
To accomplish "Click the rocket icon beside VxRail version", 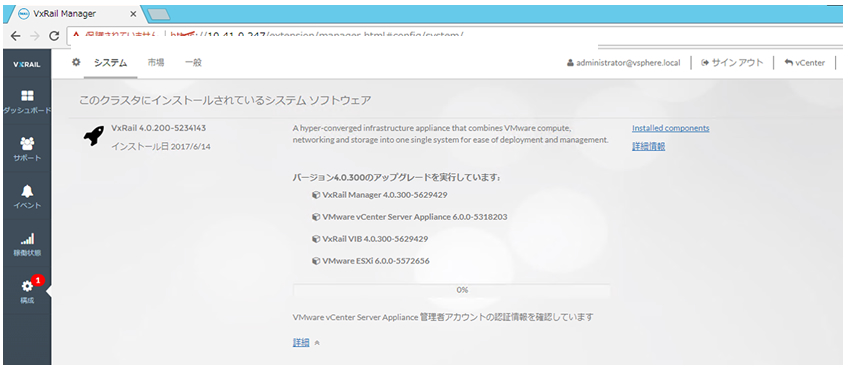I will [94, 135].
